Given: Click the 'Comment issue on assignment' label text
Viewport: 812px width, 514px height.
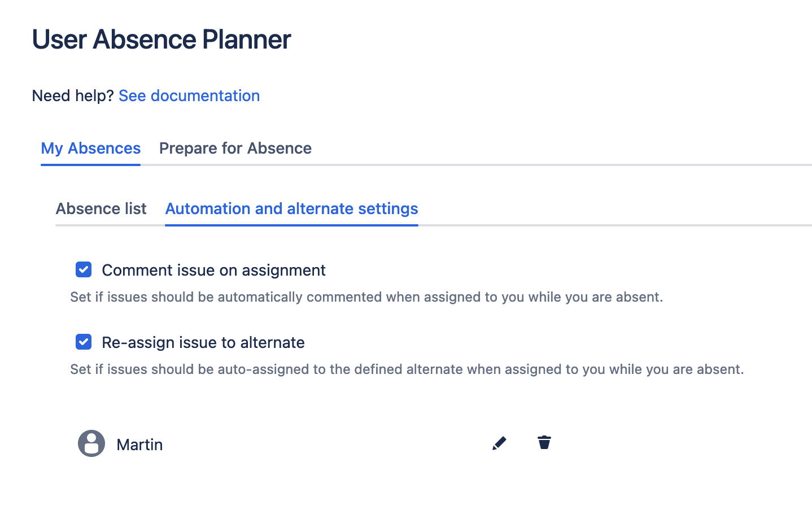Looking at the screenshot, I should pyautogui.click(x=213, y=271).
